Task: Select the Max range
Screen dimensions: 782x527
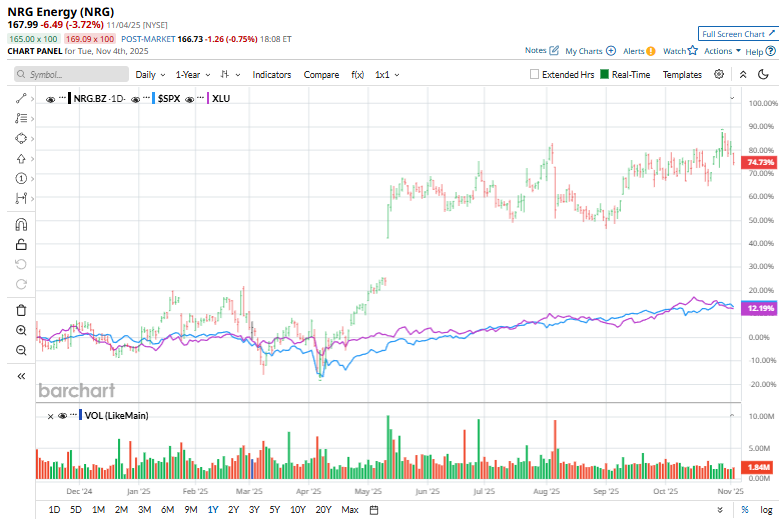Action: (350, 510)
